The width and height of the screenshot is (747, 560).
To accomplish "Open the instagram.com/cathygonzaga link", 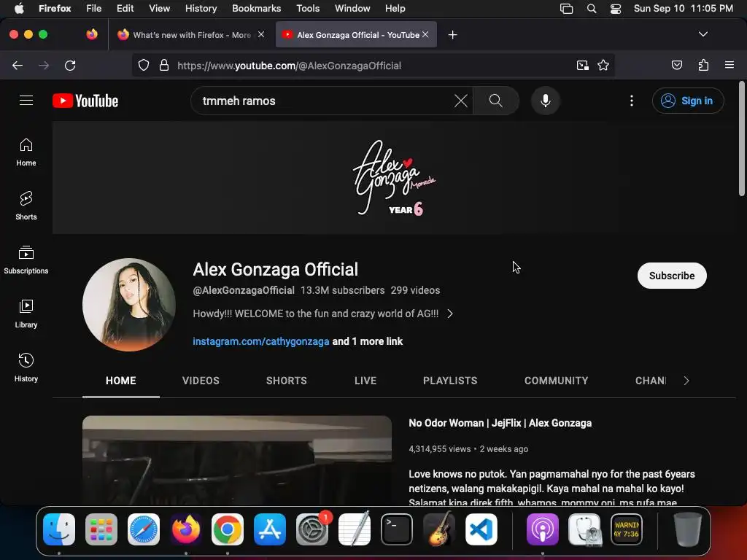I will tap(261, 341).
